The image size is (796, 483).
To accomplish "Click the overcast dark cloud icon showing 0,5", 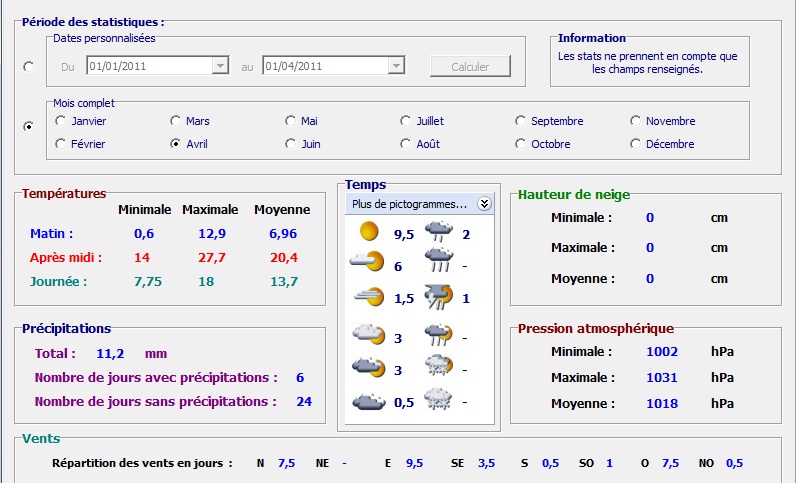I will tap(369, 401).
